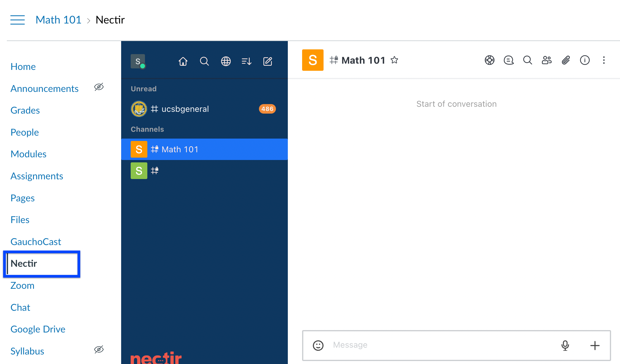The height and width of the screenshot is (364, 620).
Task: Open search in Nectir sidebar
Action: tap(204, 61)
